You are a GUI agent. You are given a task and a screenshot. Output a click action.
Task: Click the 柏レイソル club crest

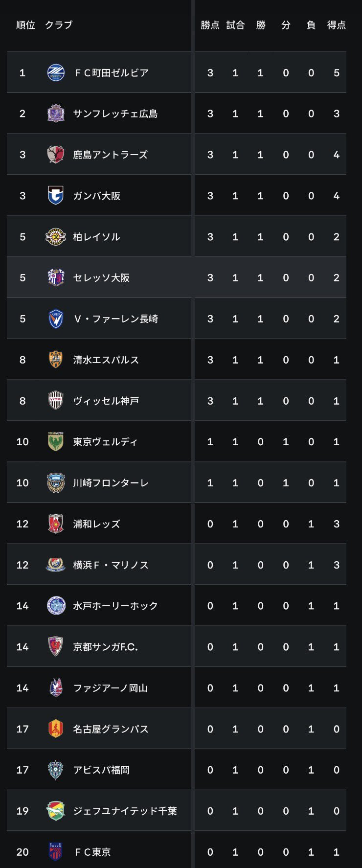click(x=56, y=237)
